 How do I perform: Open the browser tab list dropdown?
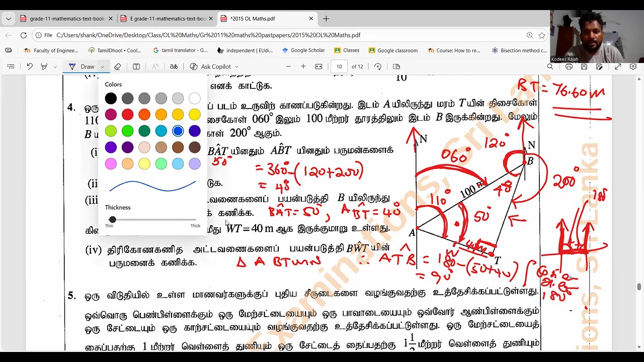tap(8, 19)
